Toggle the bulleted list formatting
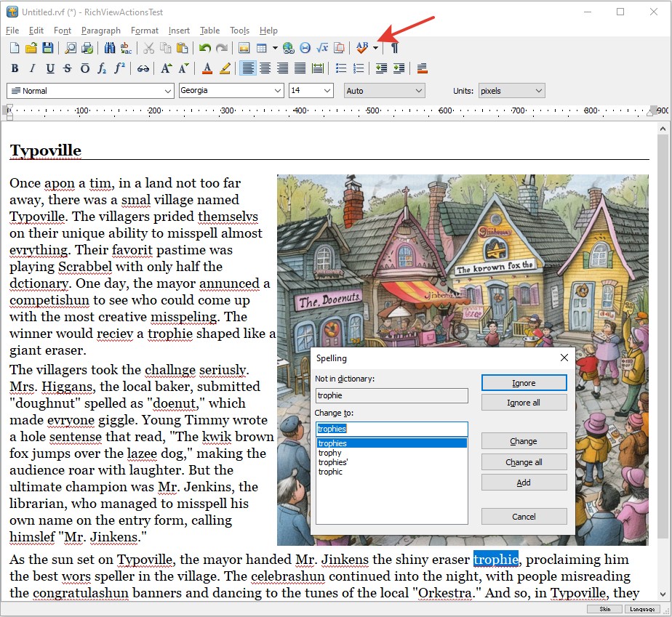Image resolution: width=672 pixels, height=617 pixels. point(340,68)
